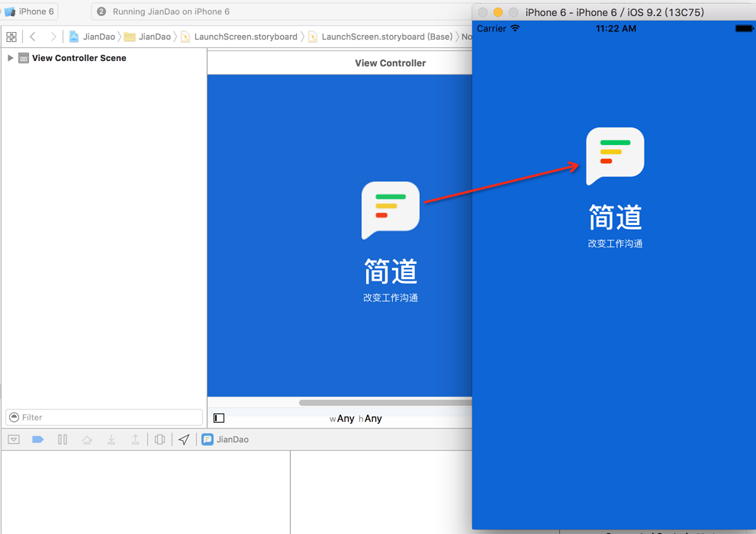Expand the View Controller Scene disclosure triangle
Image resolution: width=756 pixels, height=534 pixels.
coord(10,58)
